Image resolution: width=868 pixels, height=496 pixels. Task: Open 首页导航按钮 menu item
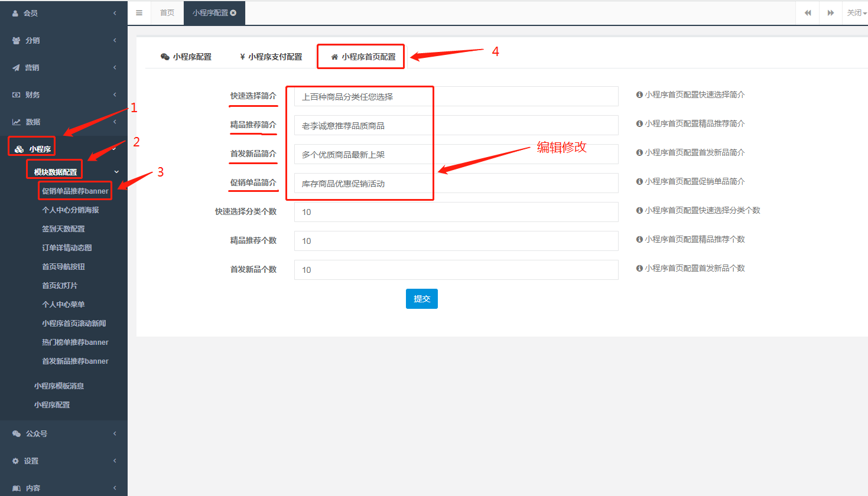coord(63,266)
